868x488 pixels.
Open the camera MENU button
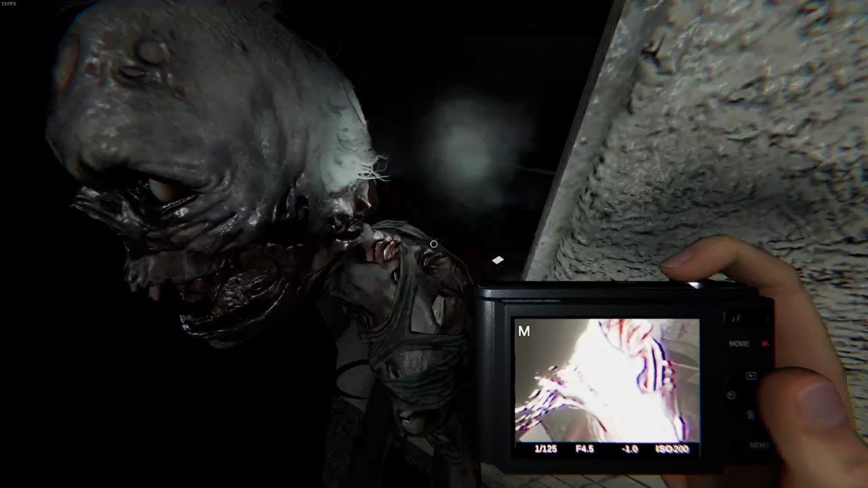point(759,445)
